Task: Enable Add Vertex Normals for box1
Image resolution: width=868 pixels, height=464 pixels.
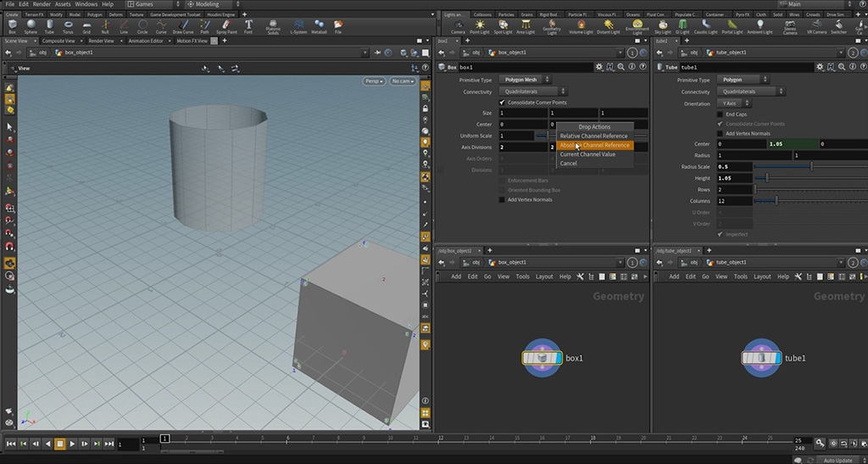Action: click(x=502, y=200)
